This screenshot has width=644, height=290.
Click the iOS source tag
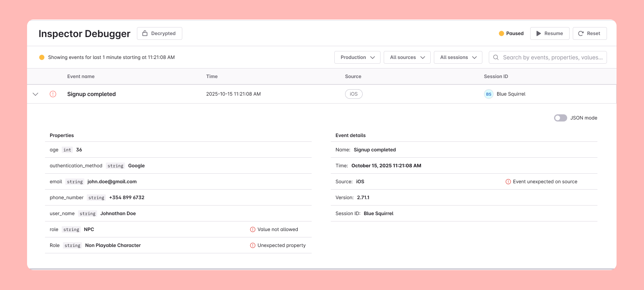click(x=354, y=94)
